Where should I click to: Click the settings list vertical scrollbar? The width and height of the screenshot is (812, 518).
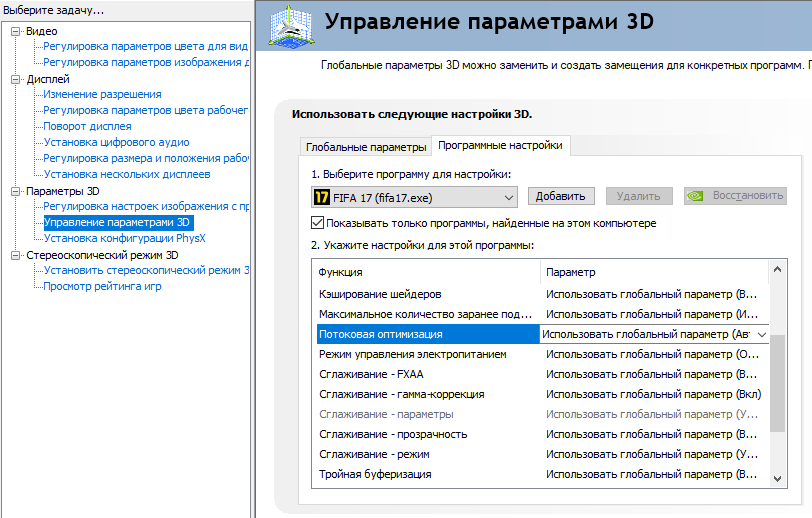777,380
